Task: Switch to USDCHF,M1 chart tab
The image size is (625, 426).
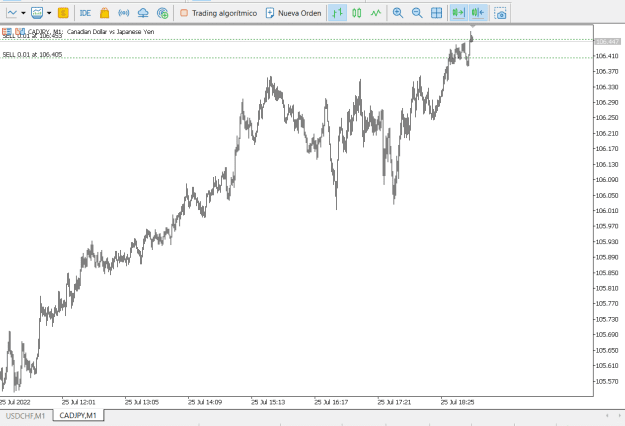Action: coord(26,416)
